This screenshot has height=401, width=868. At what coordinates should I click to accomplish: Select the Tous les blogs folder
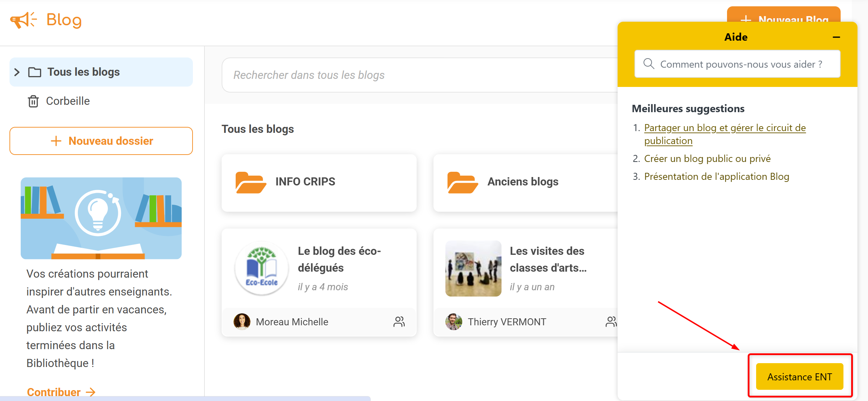pos(83,72)
